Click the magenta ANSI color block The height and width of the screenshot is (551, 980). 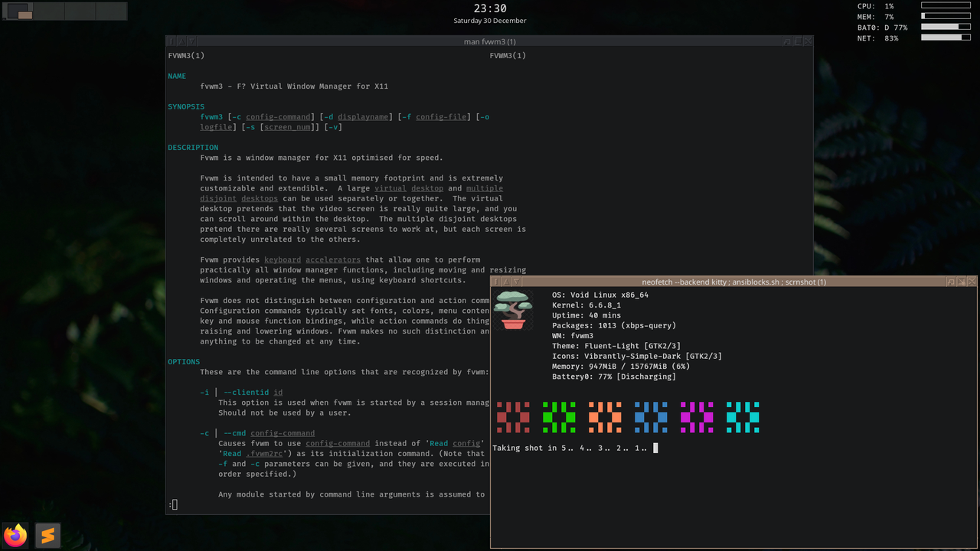click(697, 417)
